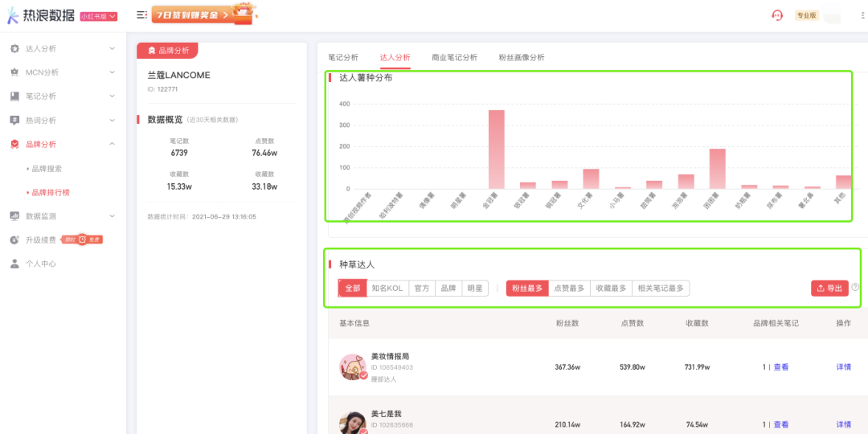Image resolution: width=868 pixels, height=434 pixels.
Task: Click the 笔记分析 sidebar book icon
Action: pos(15,96)
